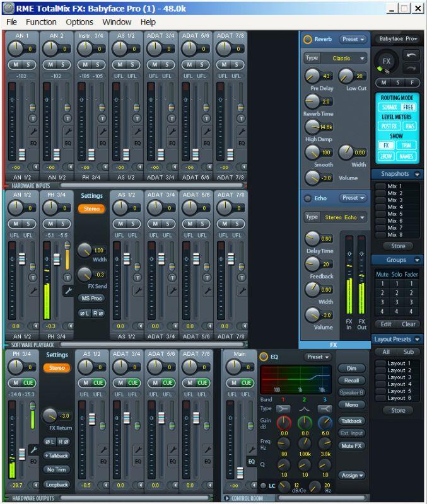Open EQ panel on AN 2 input channel
This screenshot has height=504, width=427.
68,143
